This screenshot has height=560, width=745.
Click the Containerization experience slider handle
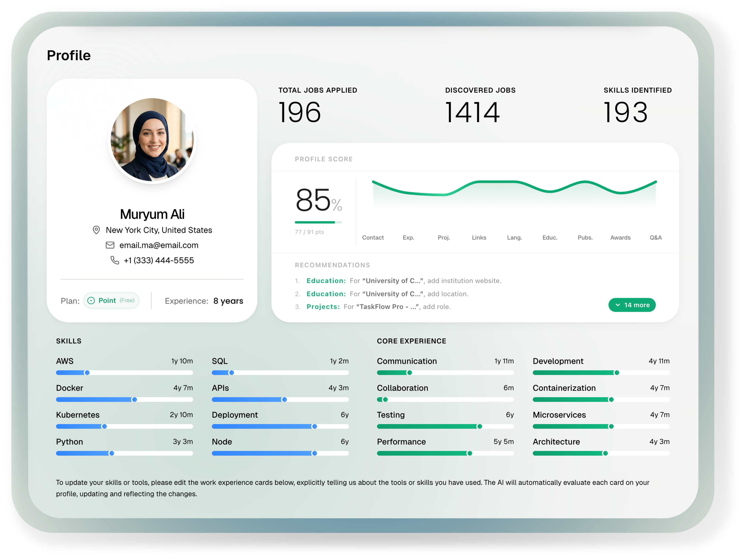coord(611,400)
